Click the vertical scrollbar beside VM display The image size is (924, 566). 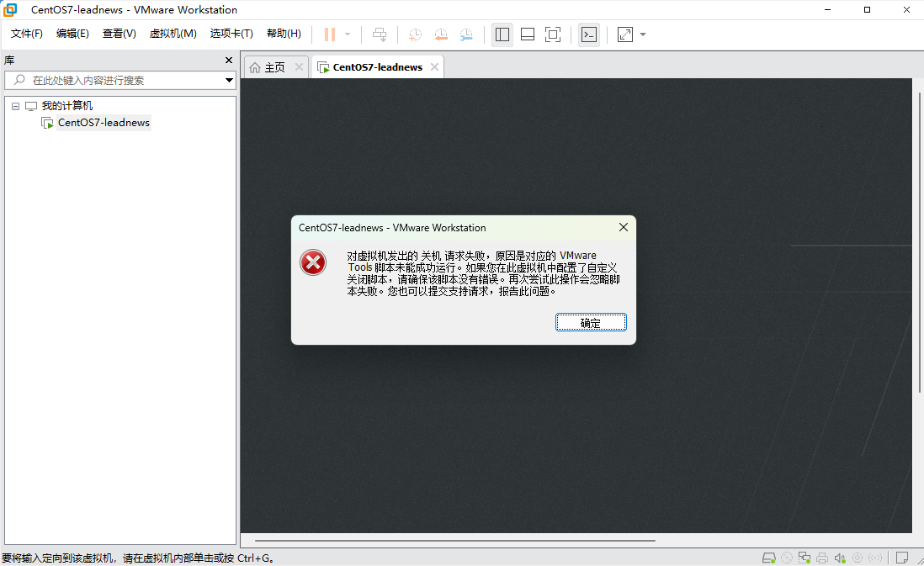(919, 243)
